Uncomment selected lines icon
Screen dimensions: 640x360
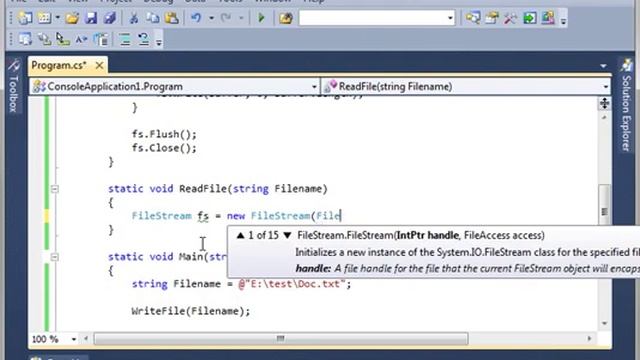tap(143, 40)
